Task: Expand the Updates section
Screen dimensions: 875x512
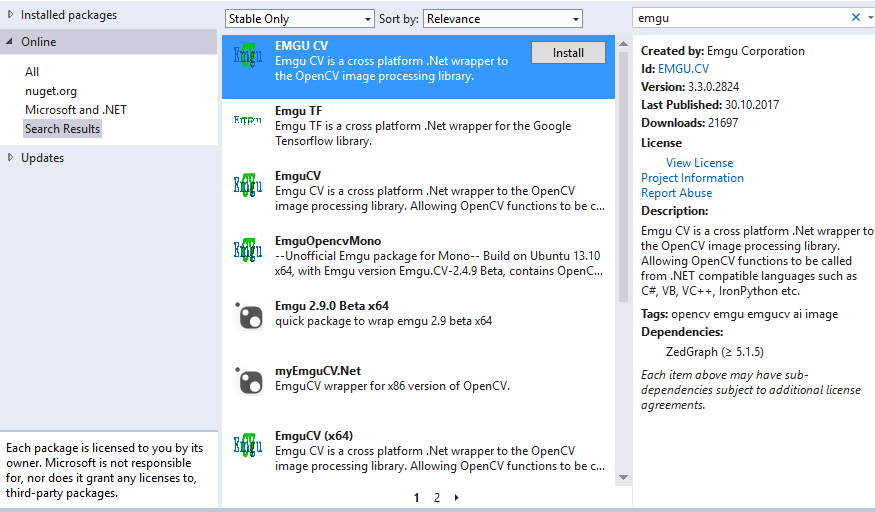Action: point(11,158)
